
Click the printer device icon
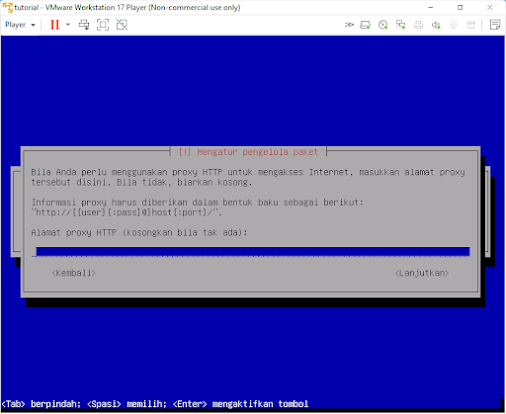pyautogui.click(x=418, y=25)
